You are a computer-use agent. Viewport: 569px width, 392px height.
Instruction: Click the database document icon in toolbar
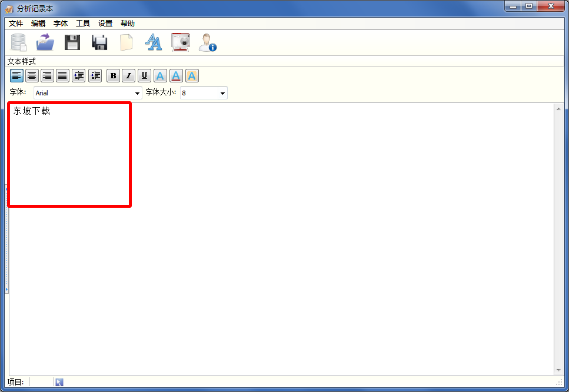[18, 42]
